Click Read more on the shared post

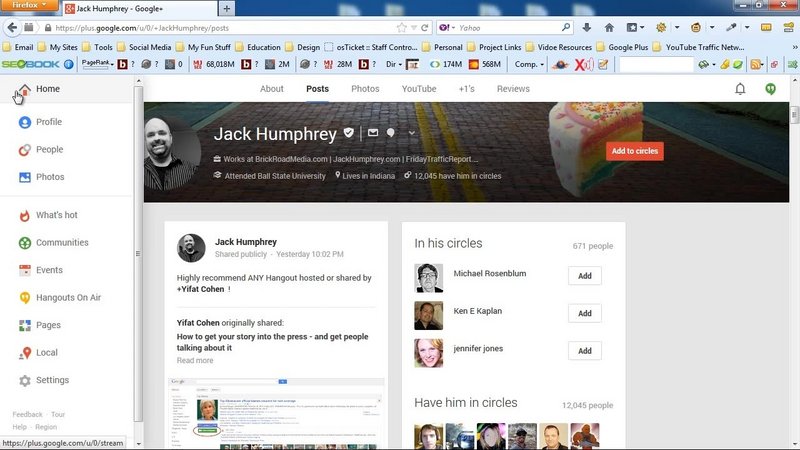(195, 360)
